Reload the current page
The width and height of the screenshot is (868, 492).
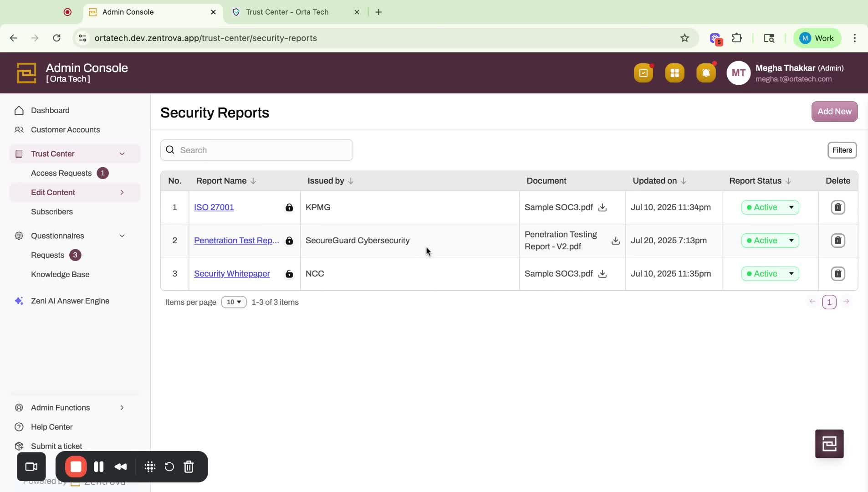tap(56, 38)
